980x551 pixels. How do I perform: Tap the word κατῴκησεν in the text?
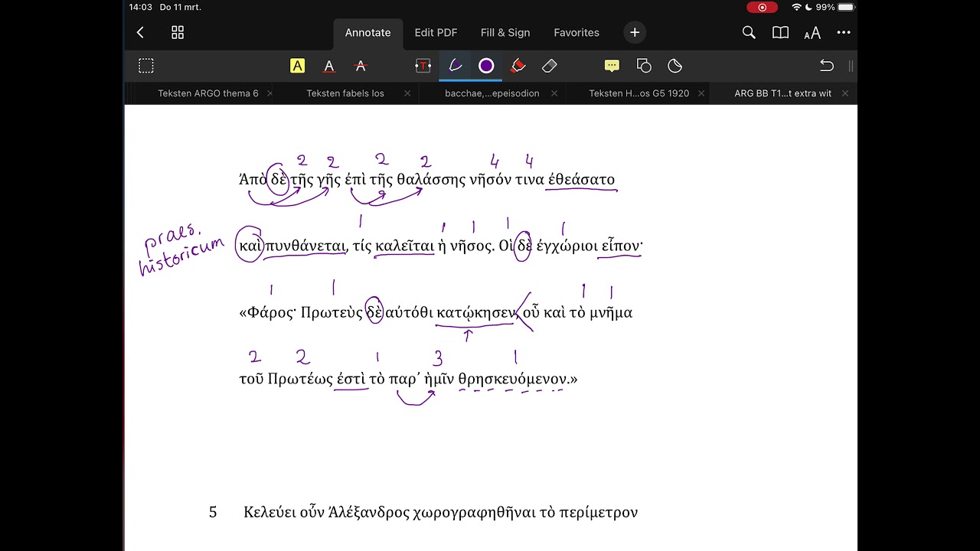(x=475, y=313)
